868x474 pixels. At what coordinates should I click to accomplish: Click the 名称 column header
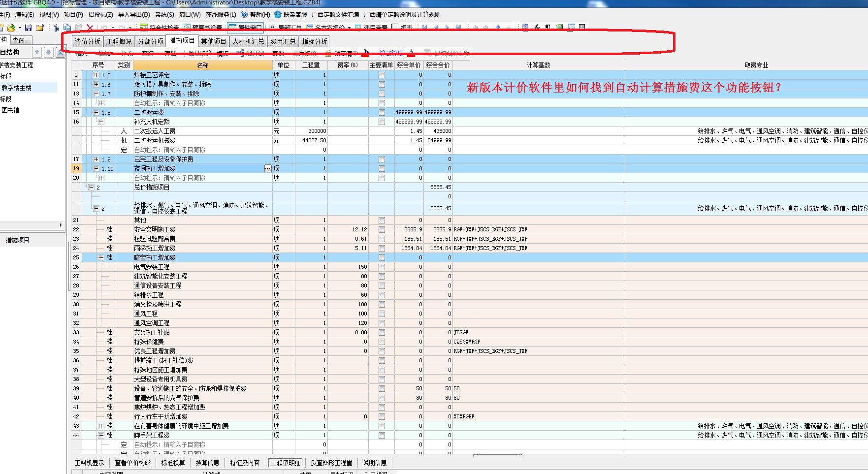click(203, 65)
